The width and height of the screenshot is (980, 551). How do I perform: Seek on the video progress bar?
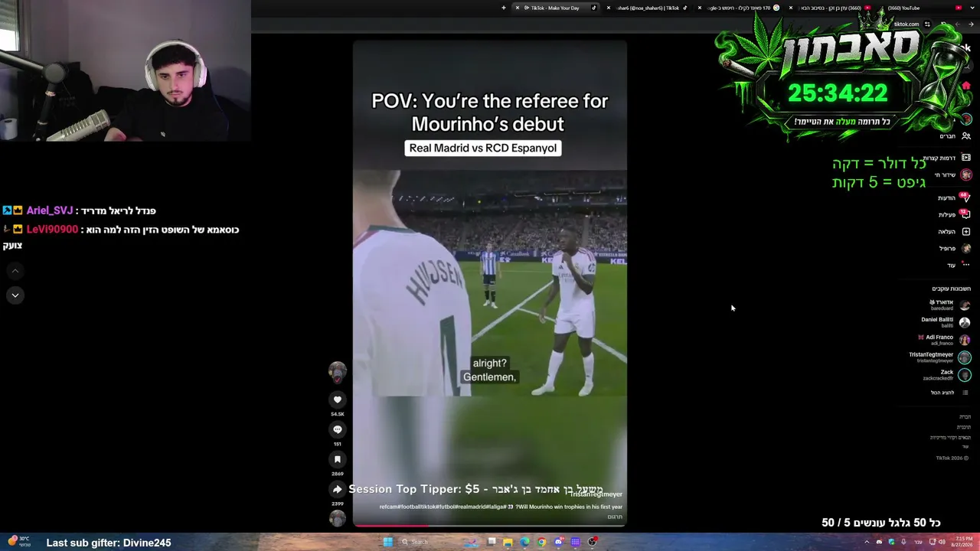pyautogui.click(x=490, y=526)
